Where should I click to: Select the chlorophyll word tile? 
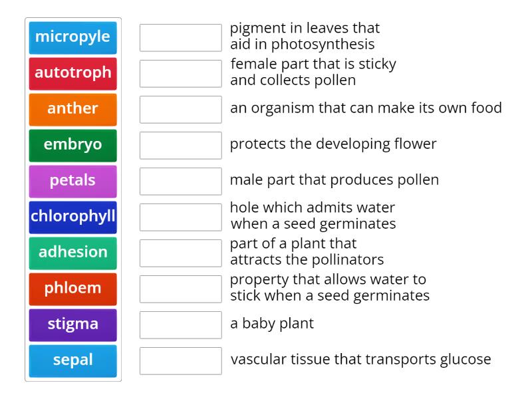tap(72, 217)
